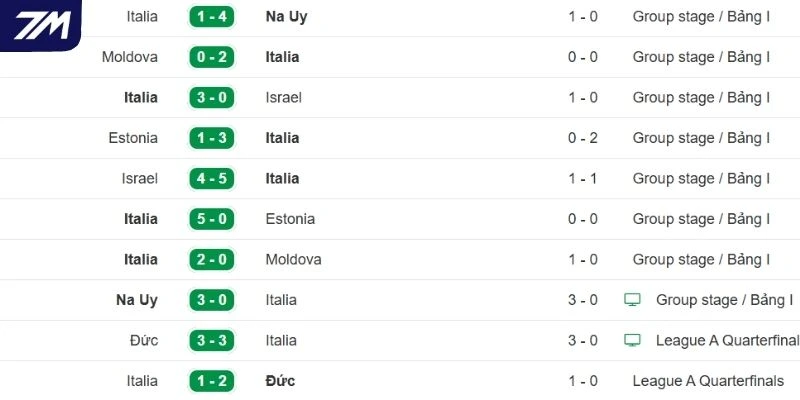The height and width of the screenshot is (400, 800).
Task: Click the bold Na Uy team in the top row
Action: [x=287, y=17]
